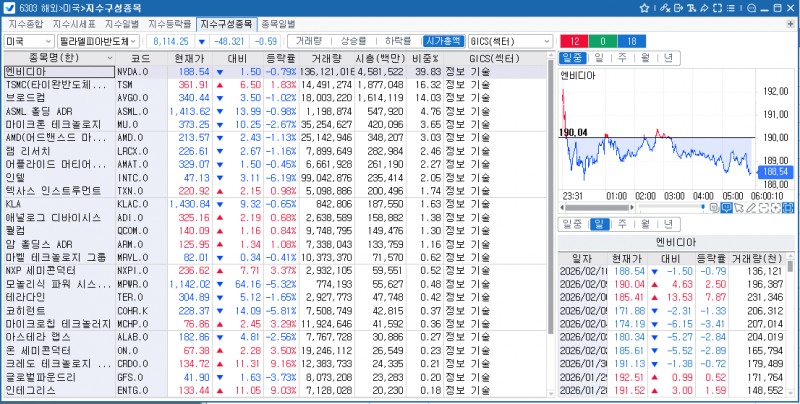
Task: Click the daily table vertical scrollbar thumb
Action: click(790, 266)
